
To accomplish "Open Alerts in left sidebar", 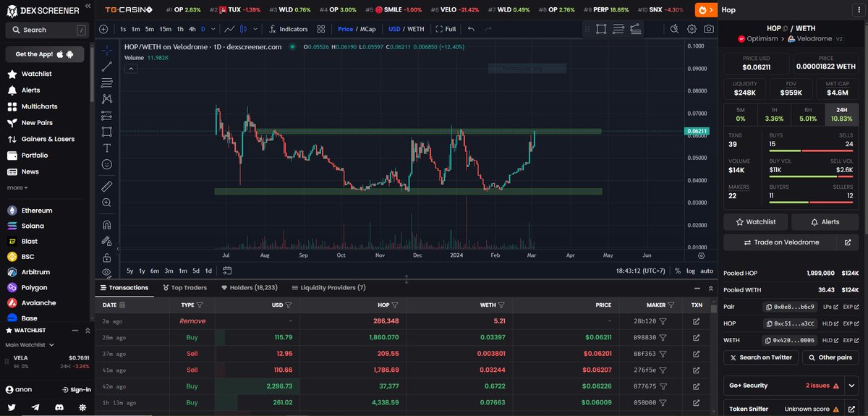I will point(30,90).
